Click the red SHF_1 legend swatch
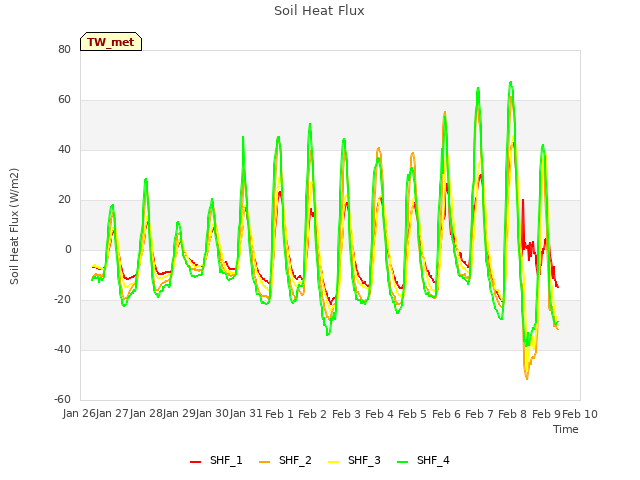This screenshot has width=640, height=480. click(196, 462)
